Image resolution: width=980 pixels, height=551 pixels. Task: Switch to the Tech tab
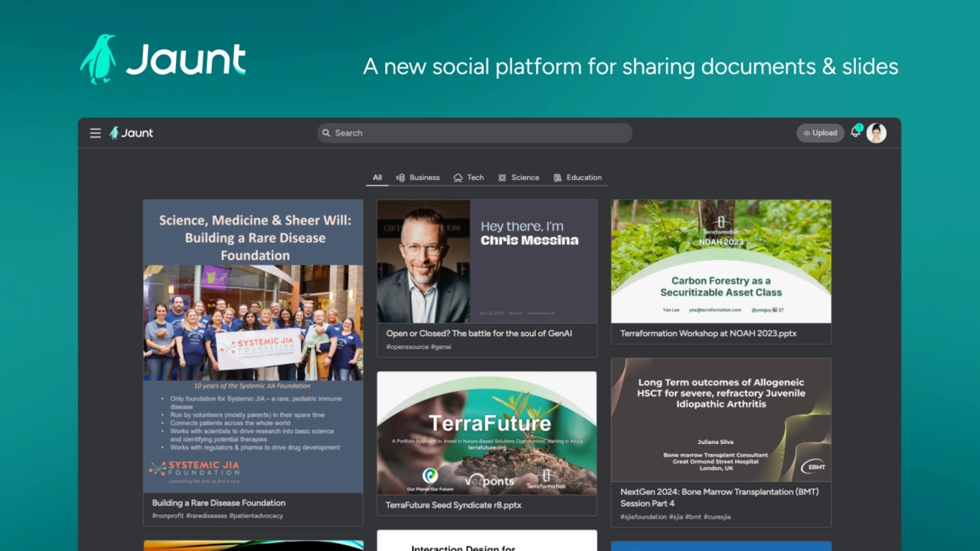point(469,178)
